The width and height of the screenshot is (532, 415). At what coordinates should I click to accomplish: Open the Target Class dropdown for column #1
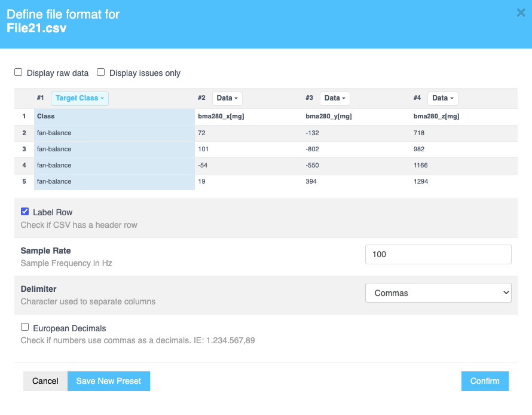80,98
